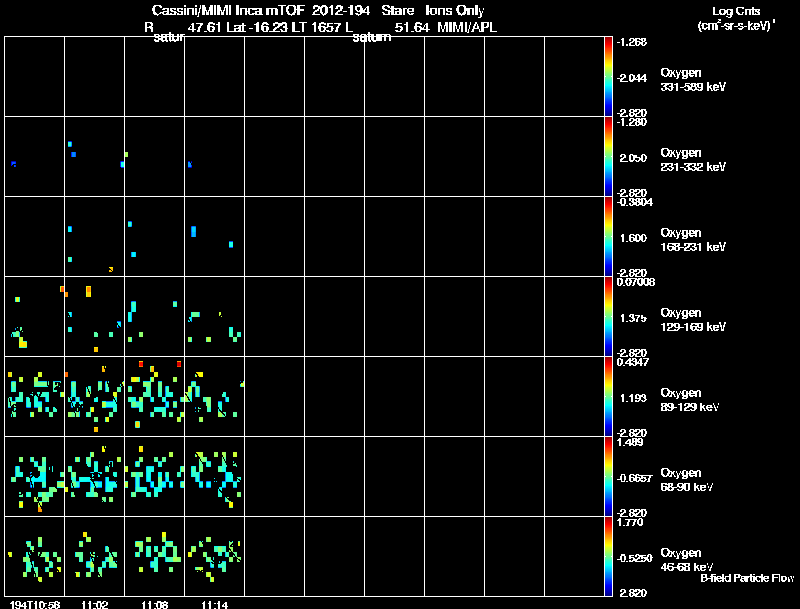The width and height of the screenshot is (800, 609).
Task: Click the Oxygen 331-589 keV color bar
Action: click(x=608, y=77)
